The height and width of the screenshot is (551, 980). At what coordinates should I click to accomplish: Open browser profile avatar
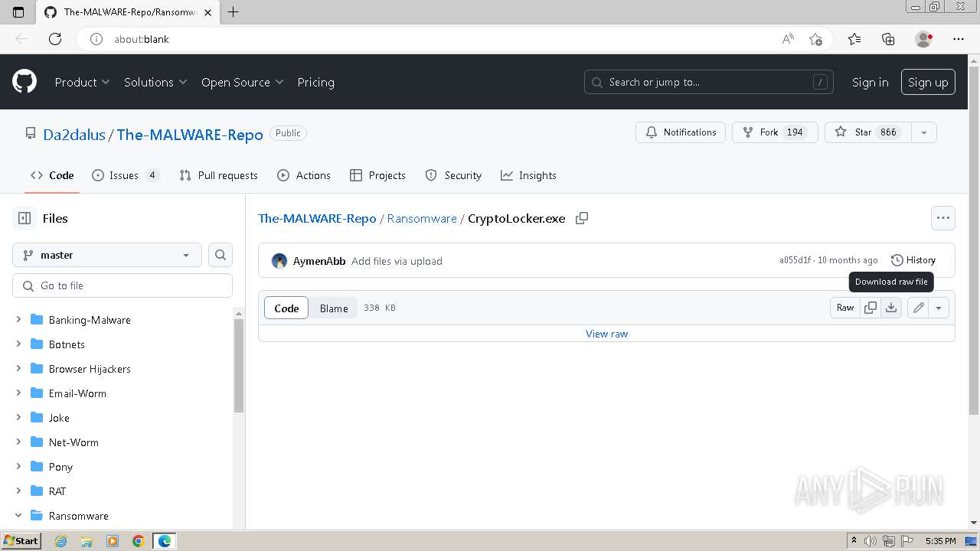(924, 39)
